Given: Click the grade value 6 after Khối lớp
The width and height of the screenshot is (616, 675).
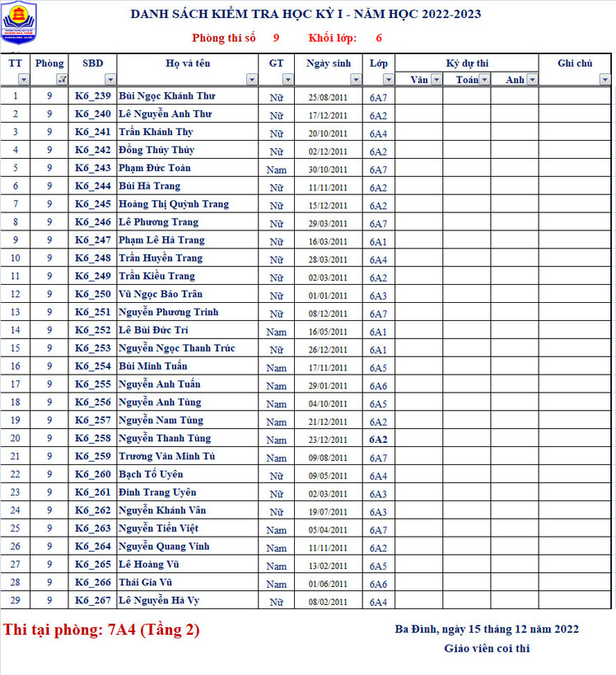Looking at the screenshot, I should pos(379,38).
